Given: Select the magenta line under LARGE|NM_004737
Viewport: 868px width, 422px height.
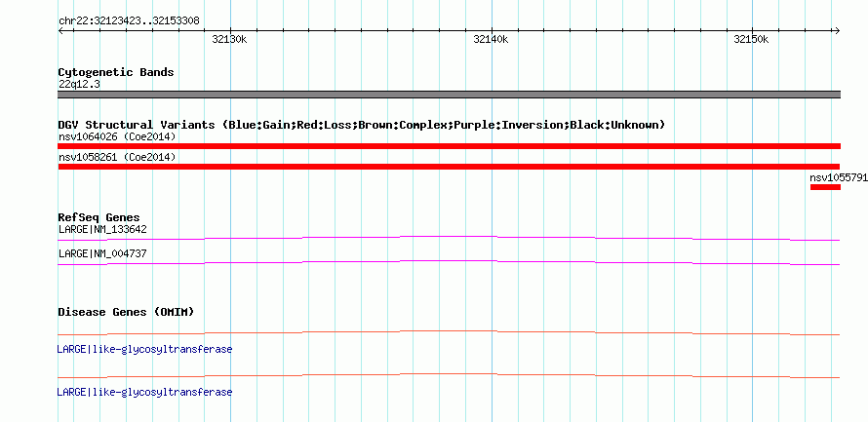Looking at the screenshot, I should (x=449, y=263).
